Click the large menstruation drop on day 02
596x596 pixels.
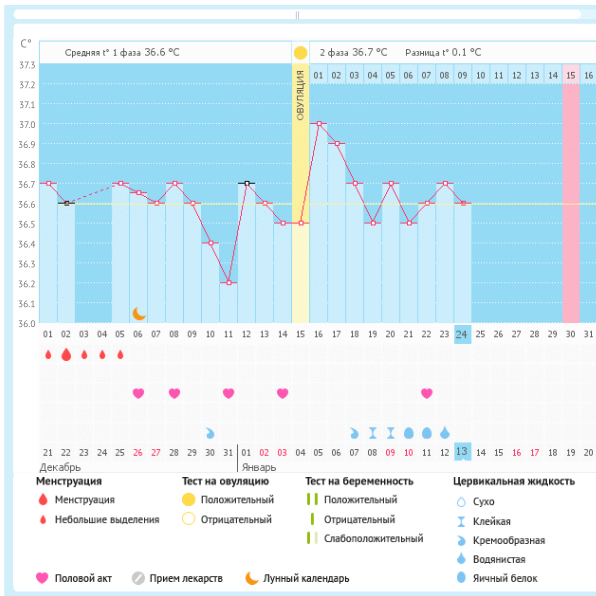point(66,354)
